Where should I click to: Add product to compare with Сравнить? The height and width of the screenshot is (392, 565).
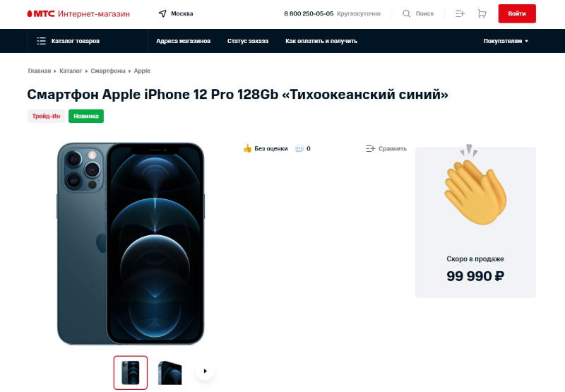pyautogui.click(x=386, y=148)
